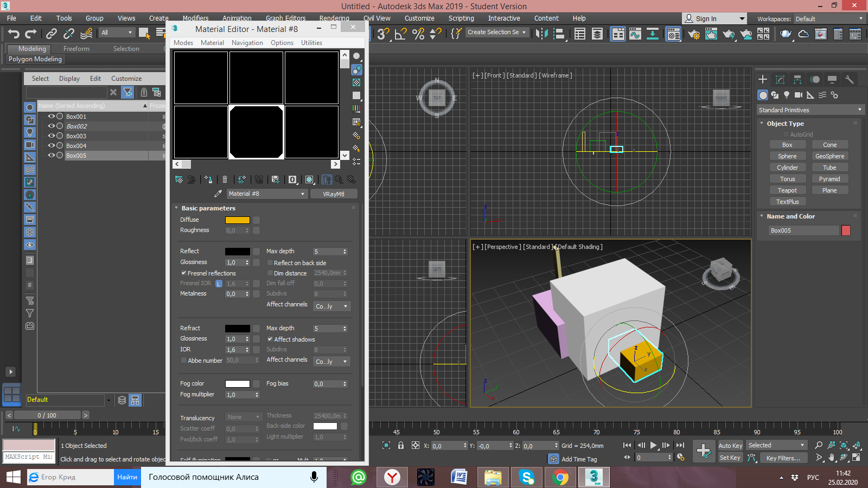Viewport: 868px width, 488px height.
Task: Click the Reset Map/Mtl trash icon
Action: pyautogui.click(x=225, y=179)
